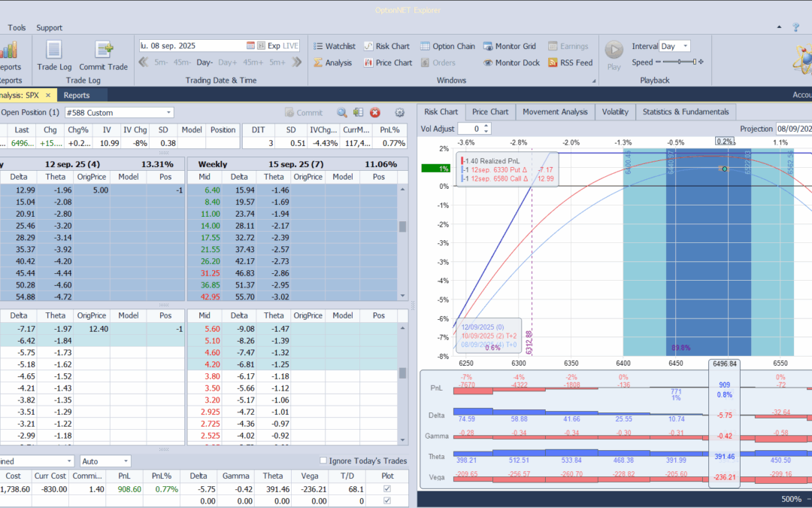This screenshot has width=812, height=508.
Task: Click scrollbar up arrow in Weekly puts table
Action: click(x=402, y=328)
